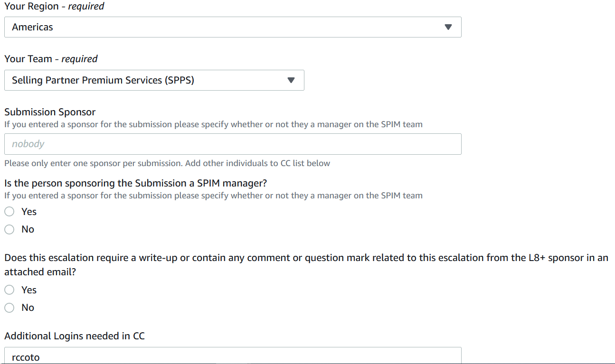
Task: Click the Additional Logins CC input containing rccoto
Action: pos(233,356)
